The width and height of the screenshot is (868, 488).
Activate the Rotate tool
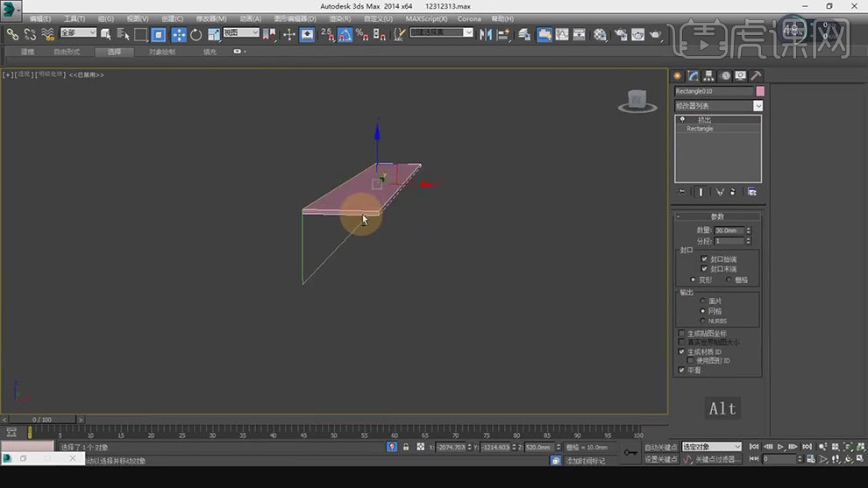(196, 34)
